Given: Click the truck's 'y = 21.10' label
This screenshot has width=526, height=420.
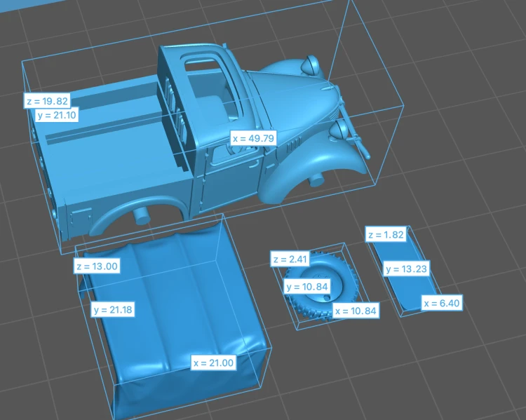Looking at the screenshot, I should coord(57,115).
